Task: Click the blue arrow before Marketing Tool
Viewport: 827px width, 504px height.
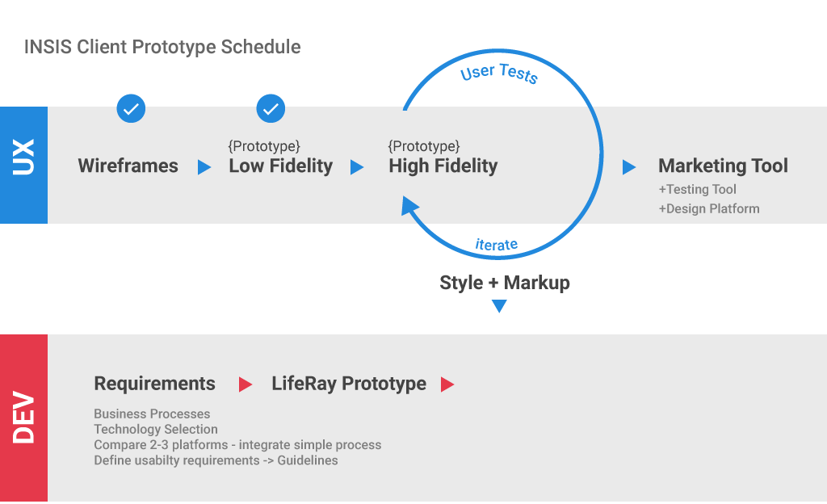Action: click(x=629, y=167)
